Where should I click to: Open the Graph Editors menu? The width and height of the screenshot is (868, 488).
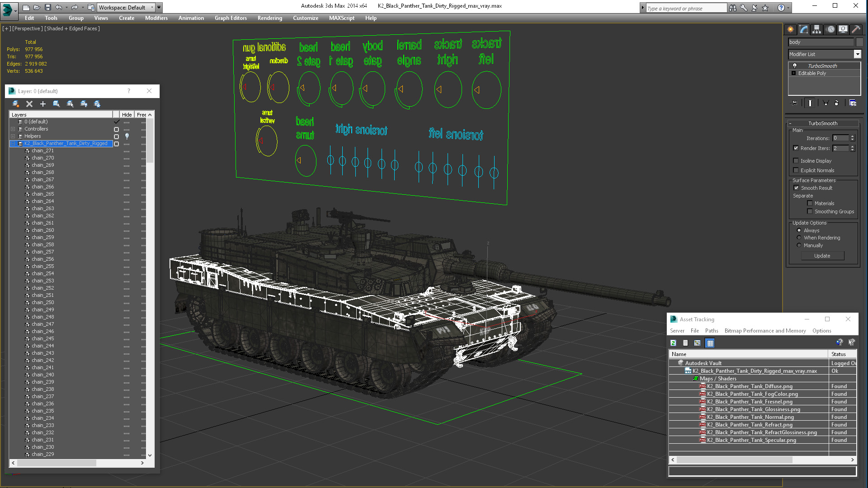pos(231,18)
